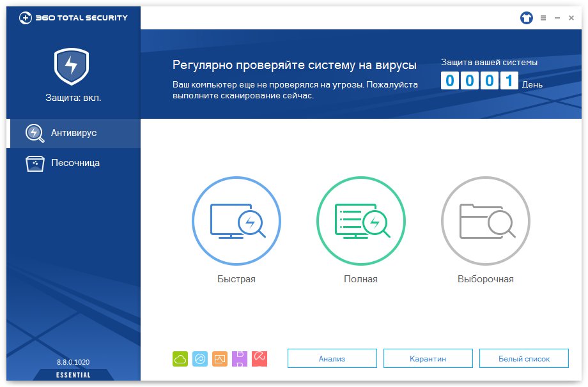Open the hamburger main menu

pos(543,18)
